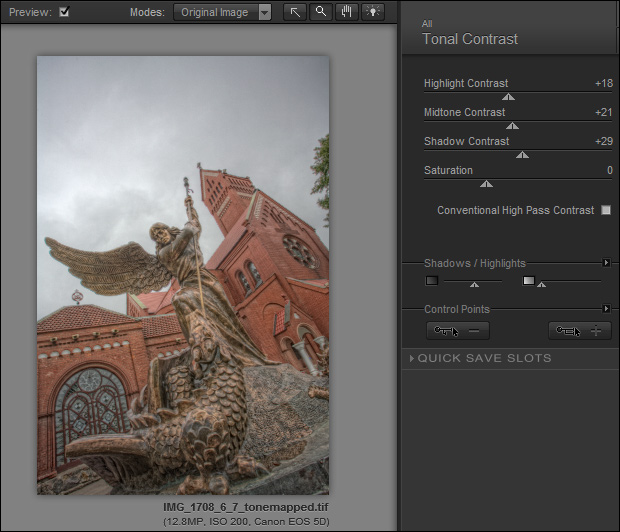This screenshot has width=620, height=532.
Task: Click the light highlights swatch icon
Action: pos(529,281)
